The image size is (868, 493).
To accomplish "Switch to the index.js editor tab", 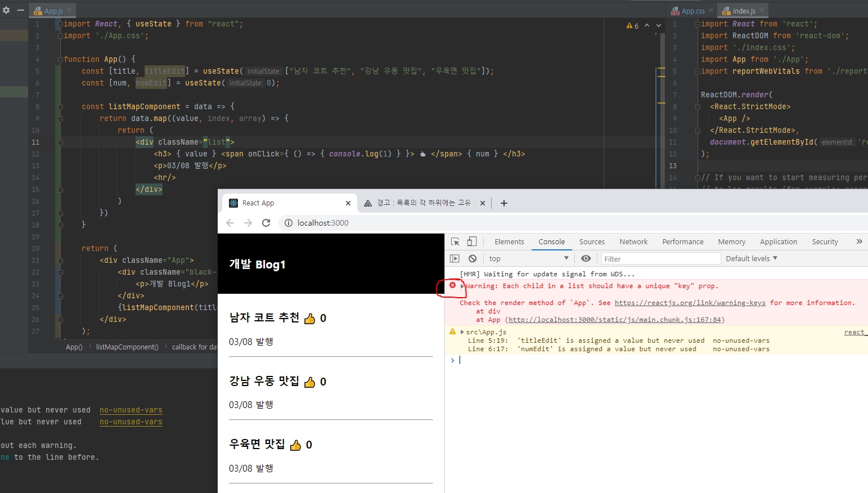I will click(744, 11).
